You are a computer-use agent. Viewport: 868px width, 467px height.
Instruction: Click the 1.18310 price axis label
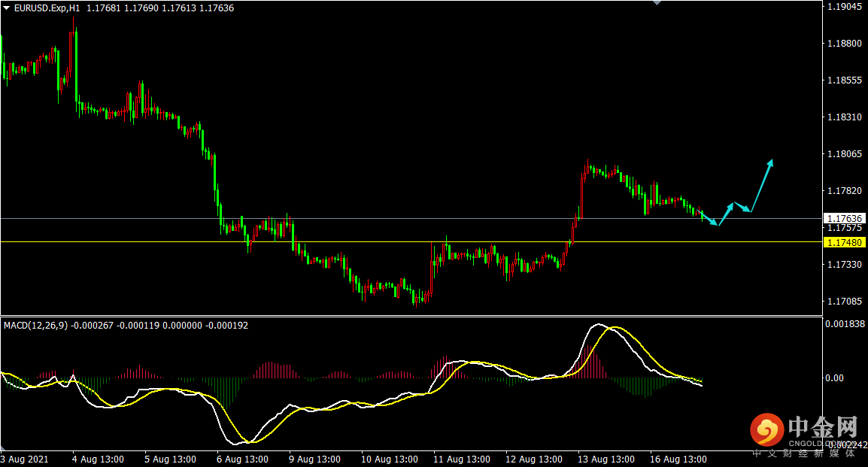[x=844, y=117]
